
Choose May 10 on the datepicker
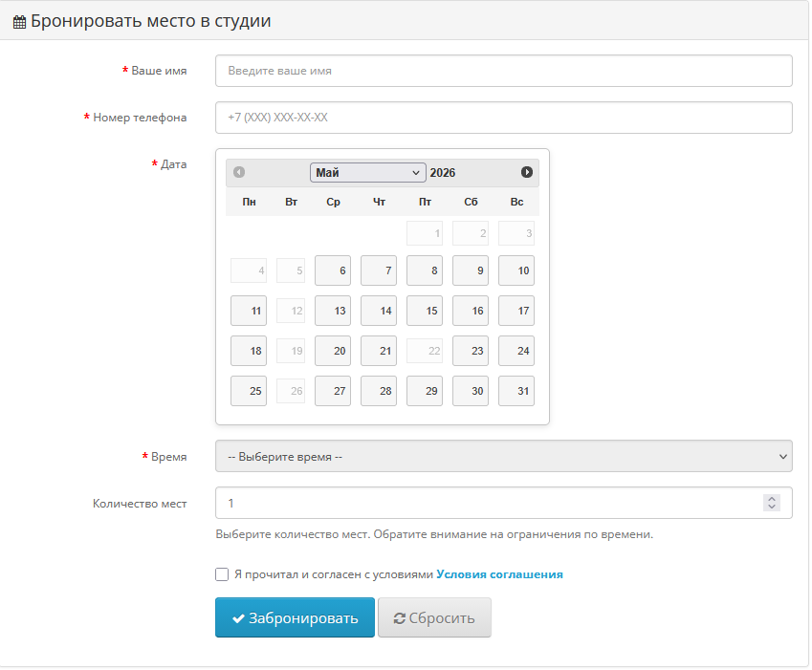coord(516,270)
